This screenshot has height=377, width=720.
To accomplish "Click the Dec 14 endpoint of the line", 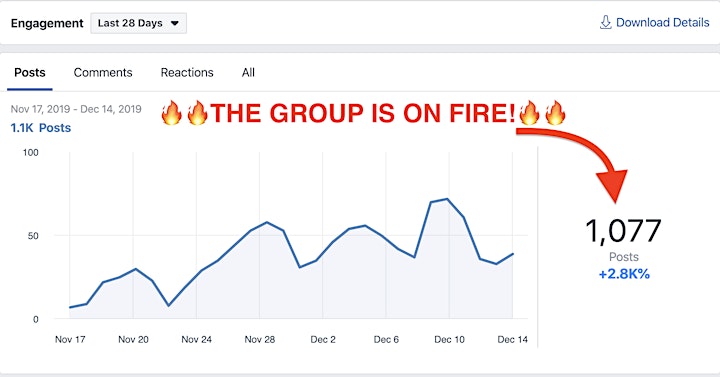I will 513,253.
